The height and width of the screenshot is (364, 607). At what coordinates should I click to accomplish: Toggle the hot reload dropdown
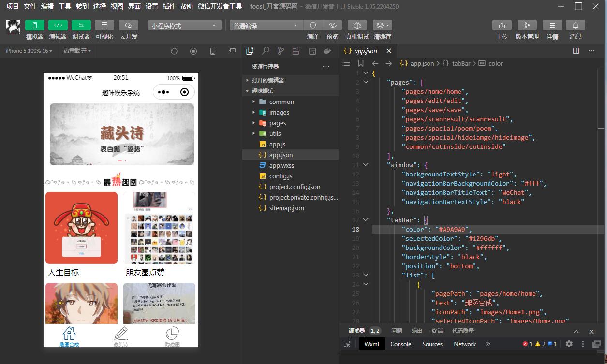(x=77, y=51)
